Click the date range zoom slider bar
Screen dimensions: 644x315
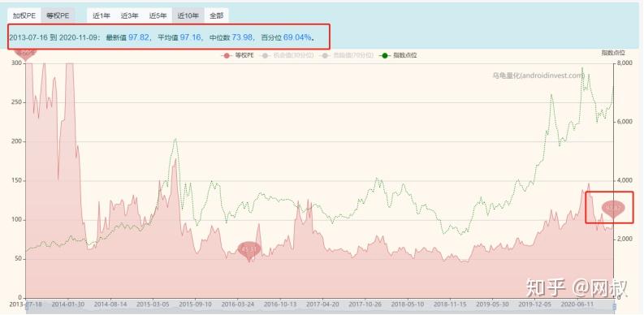(320, 307)
